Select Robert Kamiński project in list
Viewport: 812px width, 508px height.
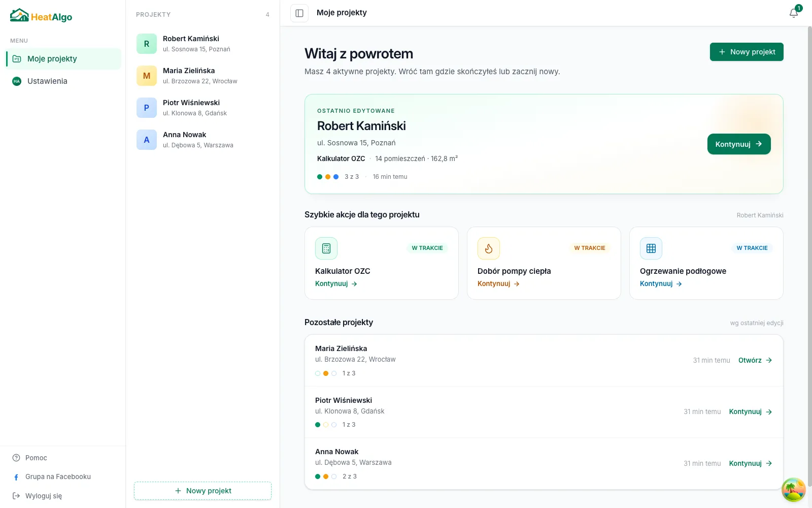[202, 44]
